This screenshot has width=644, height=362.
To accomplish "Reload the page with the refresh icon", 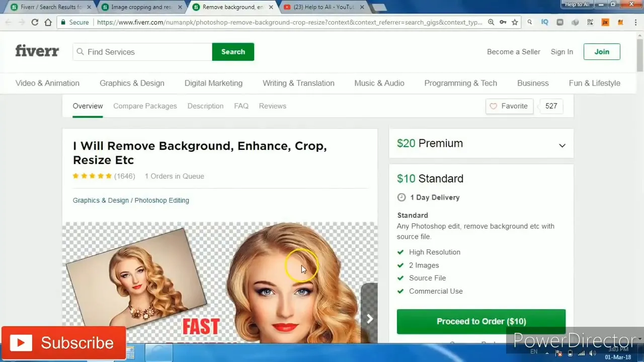I will click(x=35, y=22).
